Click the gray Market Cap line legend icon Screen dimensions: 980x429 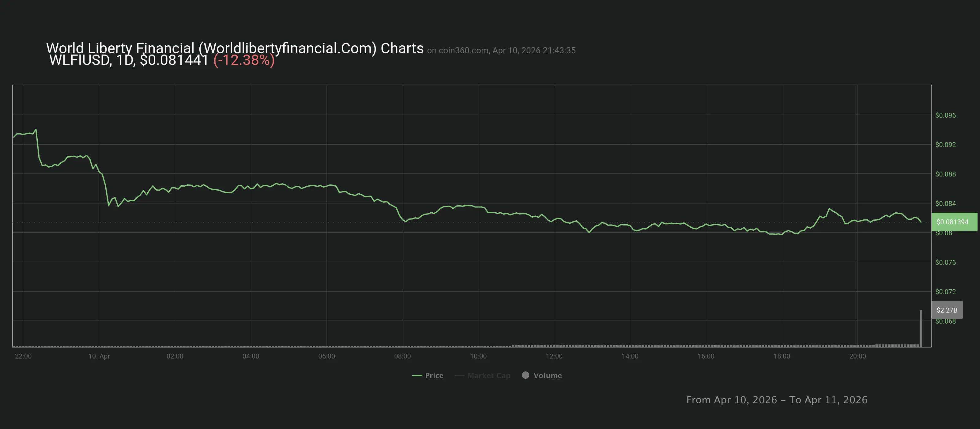(x=459, y=375)
